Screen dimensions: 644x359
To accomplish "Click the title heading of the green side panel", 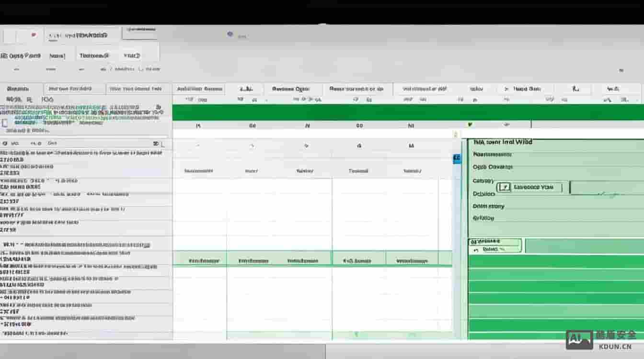I will [503, 142].
